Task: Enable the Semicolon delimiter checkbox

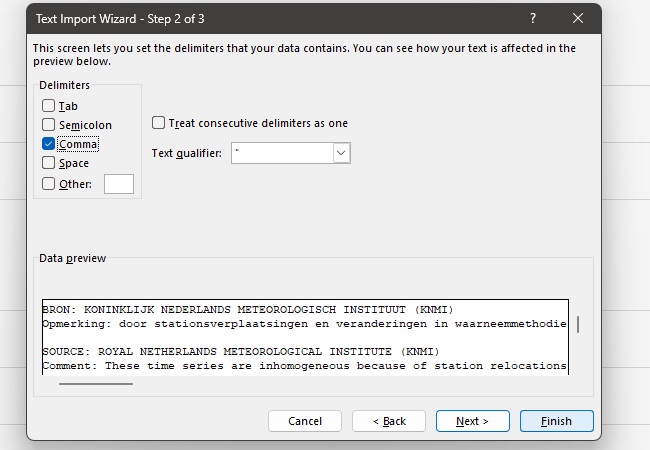Action: [x=49, y=125]
